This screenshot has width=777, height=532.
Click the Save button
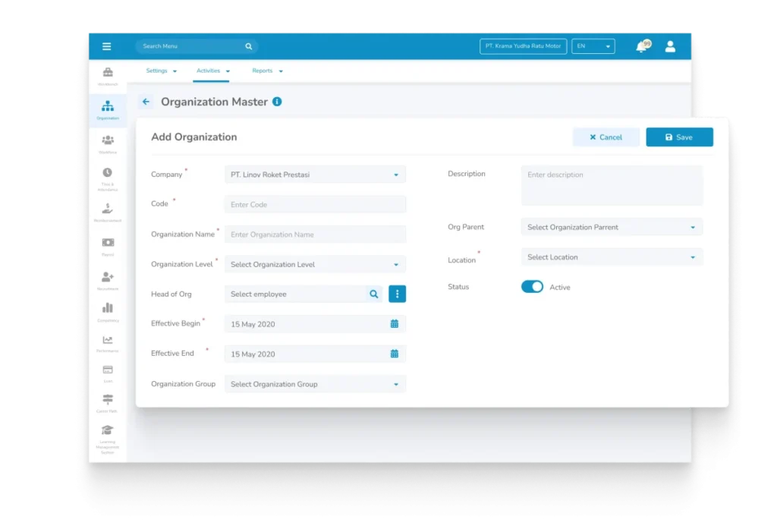click(x=679, y=137)
